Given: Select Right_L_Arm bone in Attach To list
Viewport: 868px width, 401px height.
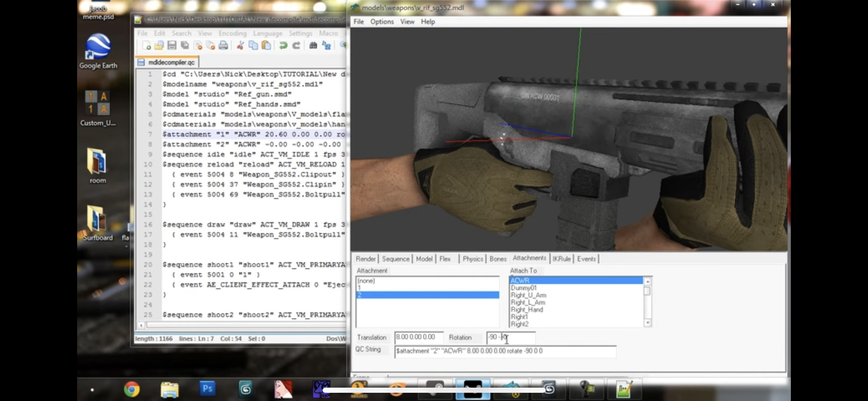Looking at the screenshot, I should pyautogui.click(x=576, y=302).
